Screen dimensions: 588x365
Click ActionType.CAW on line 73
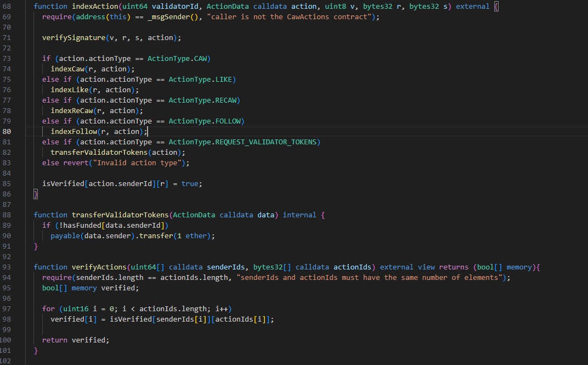click(x=177, y=59)
